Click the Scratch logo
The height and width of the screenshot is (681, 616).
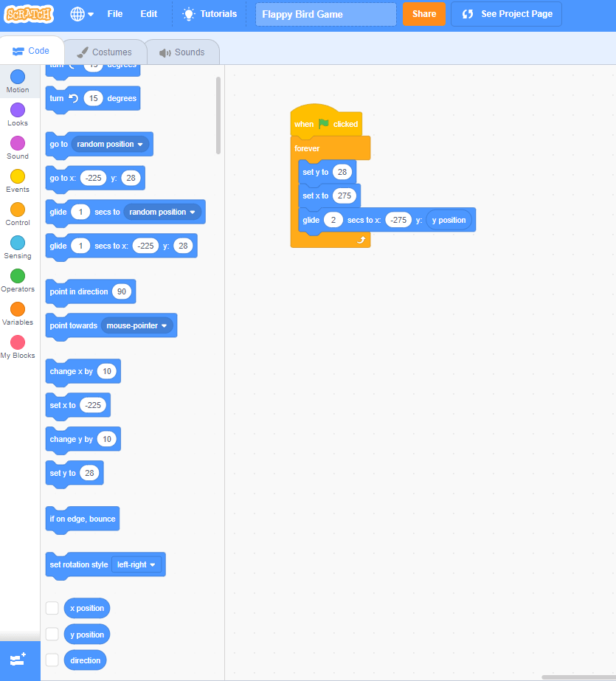point(30,14)
